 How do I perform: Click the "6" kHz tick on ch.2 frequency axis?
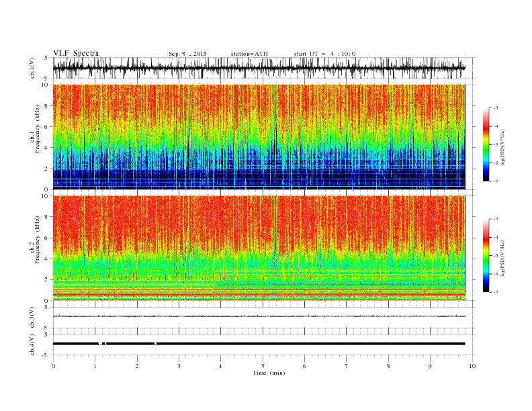[47, 238]
